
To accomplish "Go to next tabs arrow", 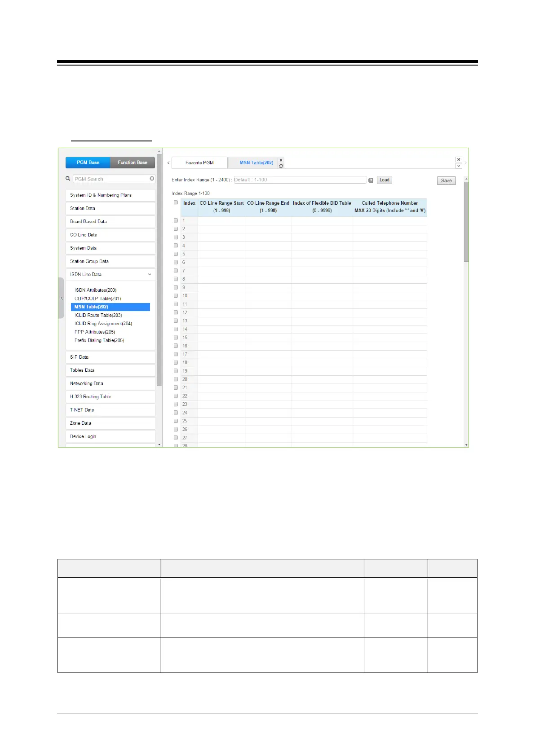I will click(x=465, y=163).
